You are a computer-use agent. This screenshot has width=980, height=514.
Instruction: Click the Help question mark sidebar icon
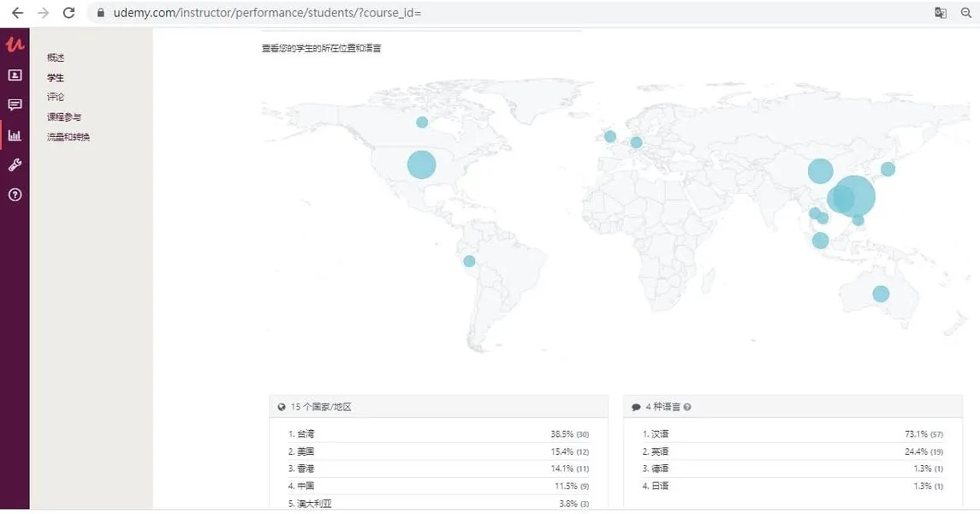click(15, 195)
